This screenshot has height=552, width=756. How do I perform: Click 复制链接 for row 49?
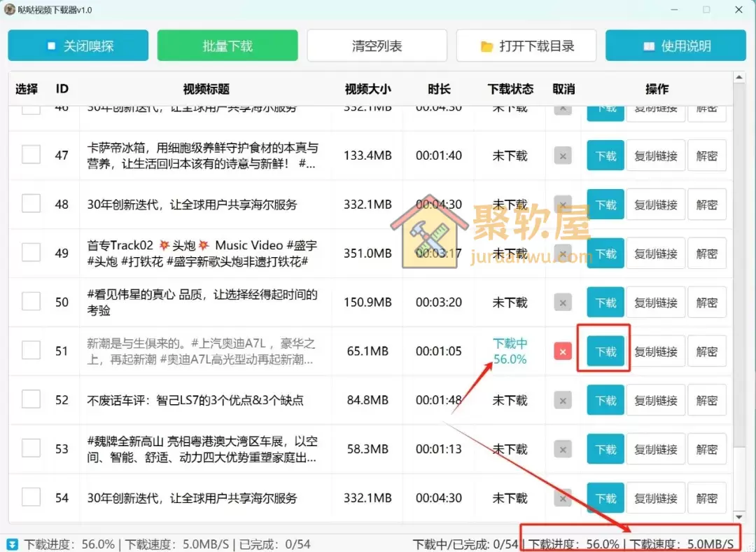click(656, 254)
